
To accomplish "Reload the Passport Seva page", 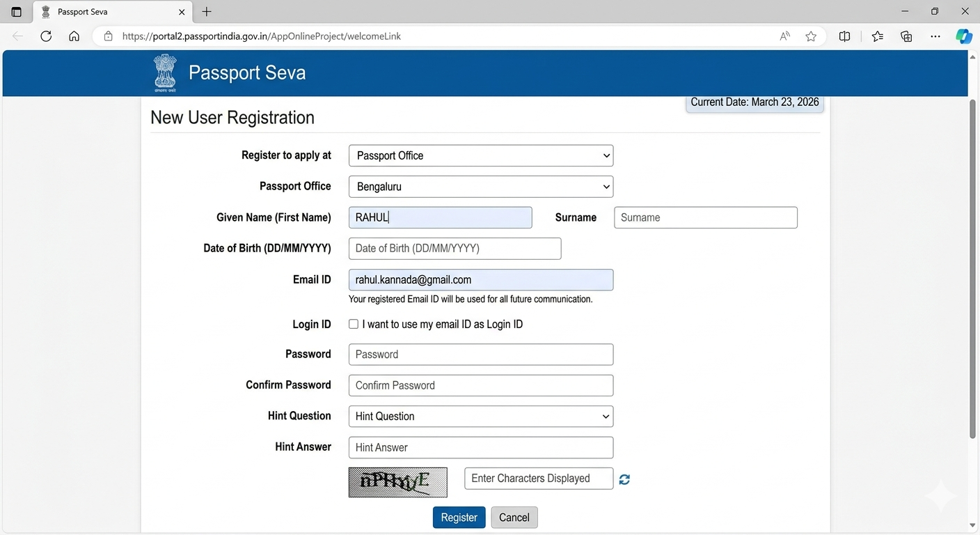I will point(45,36).
